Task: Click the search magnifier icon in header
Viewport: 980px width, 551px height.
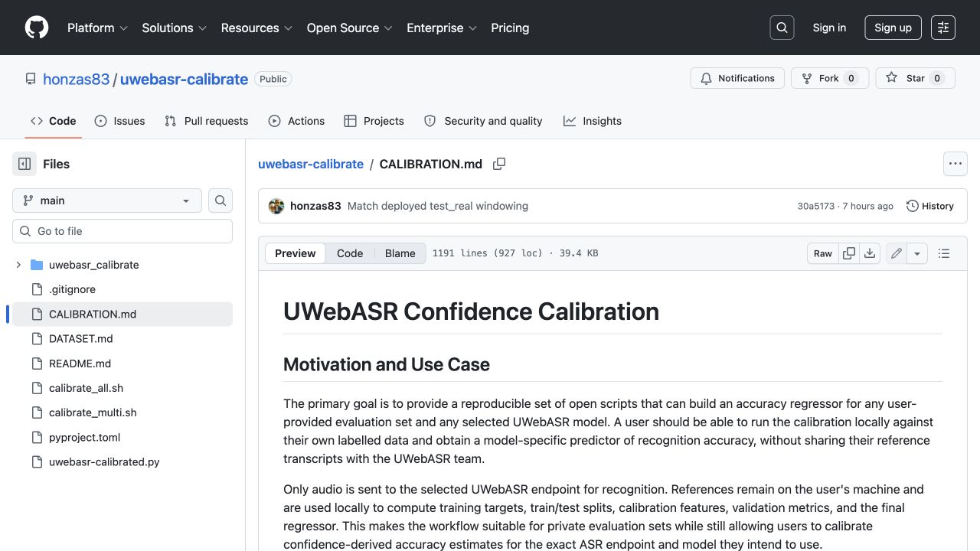Action: pos(782,28)
